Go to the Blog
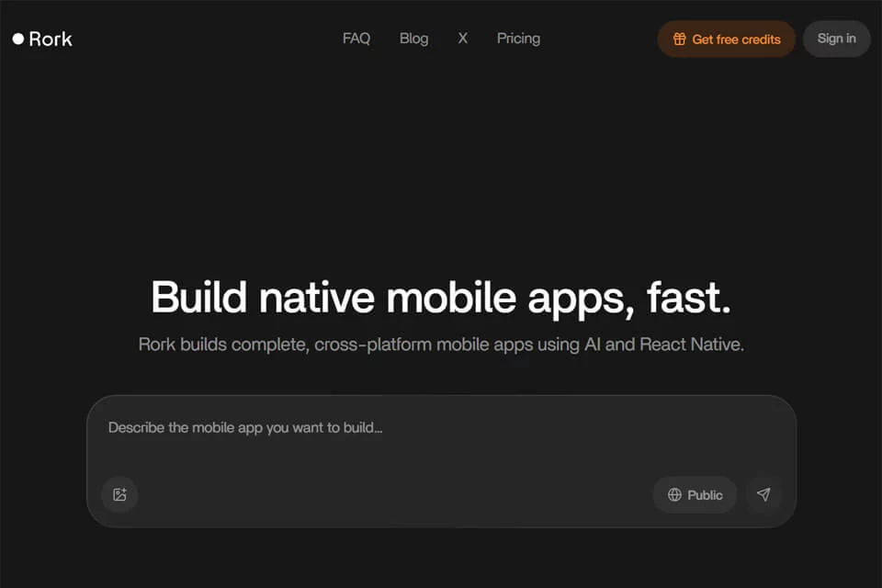Image resolution: width=882 pixels, height=588 pixels. pos(414,39)
